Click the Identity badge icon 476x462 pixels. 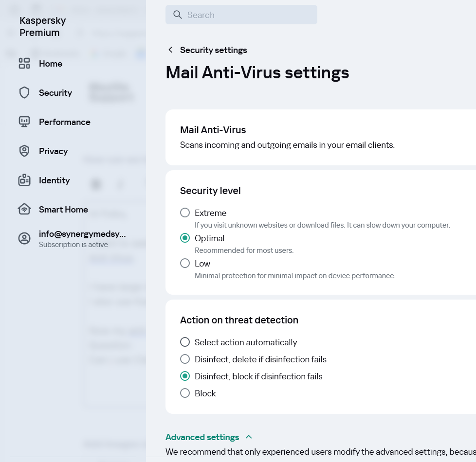tap(24, 180)
